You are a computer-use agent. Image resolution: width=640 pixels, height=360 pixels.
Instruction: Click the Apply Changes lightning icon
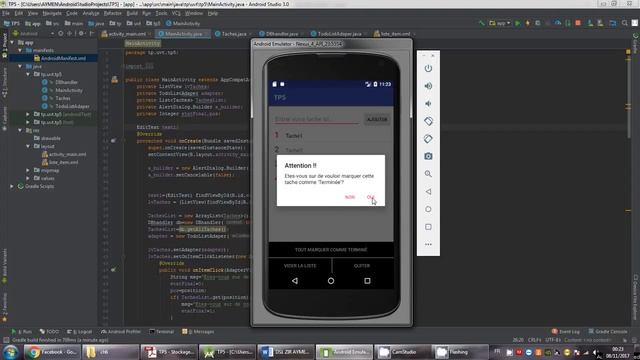tap(527, 23)
